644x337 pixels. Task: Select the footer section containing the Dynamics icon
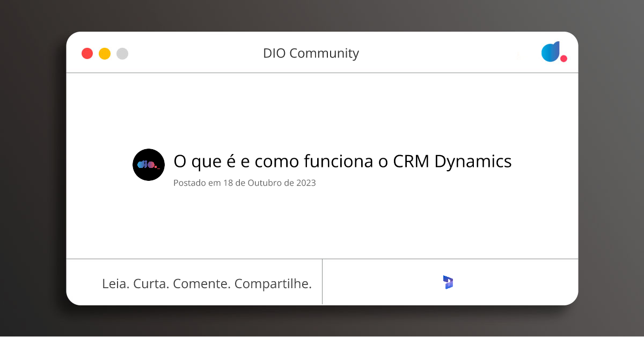coord(450,282)
